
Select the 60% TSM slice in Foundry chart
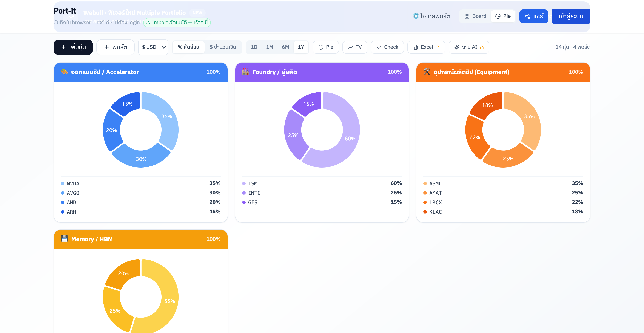coord(350,138)
